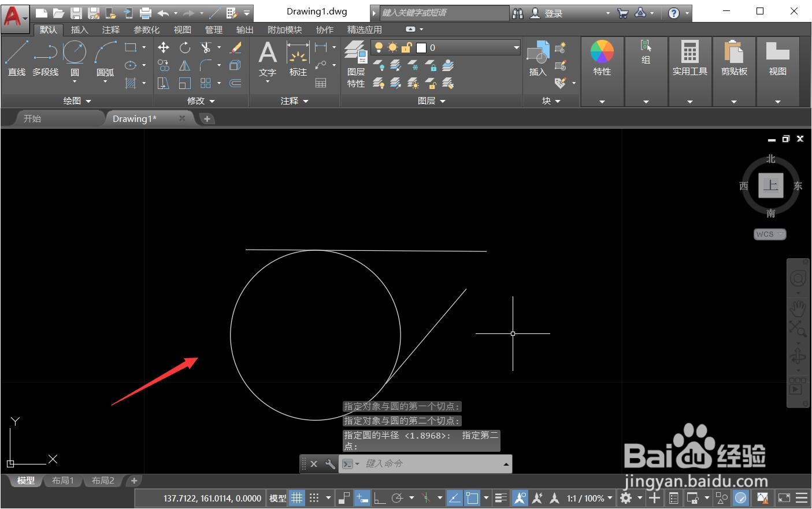Open the layer name dropdown list

pos(516,47)
